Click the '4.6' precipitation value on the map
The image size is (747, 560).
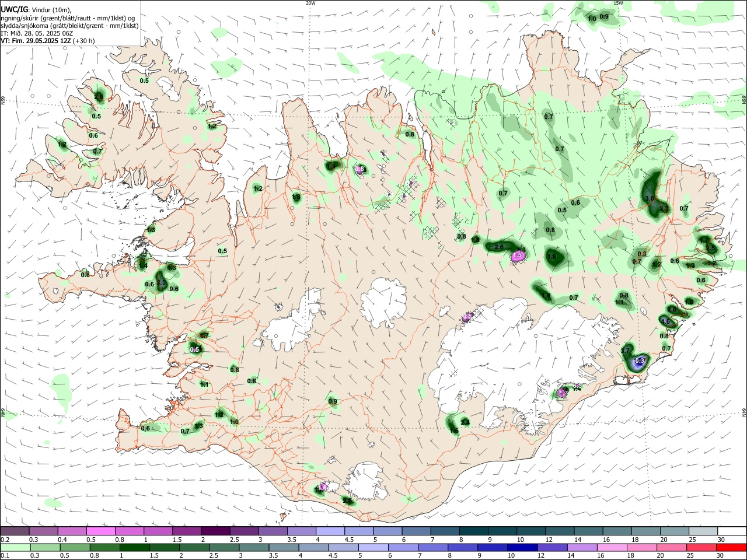point(665,321)
